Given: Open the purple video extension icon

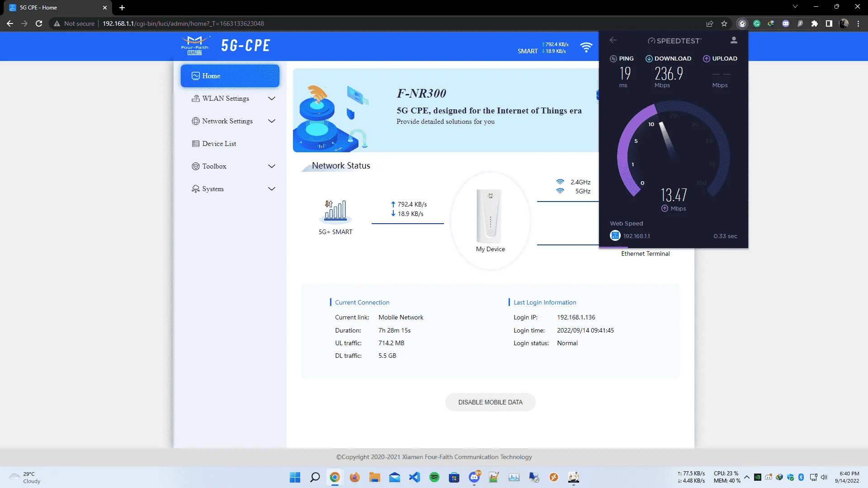Looking at the screenshot, I should click(786, 23).
